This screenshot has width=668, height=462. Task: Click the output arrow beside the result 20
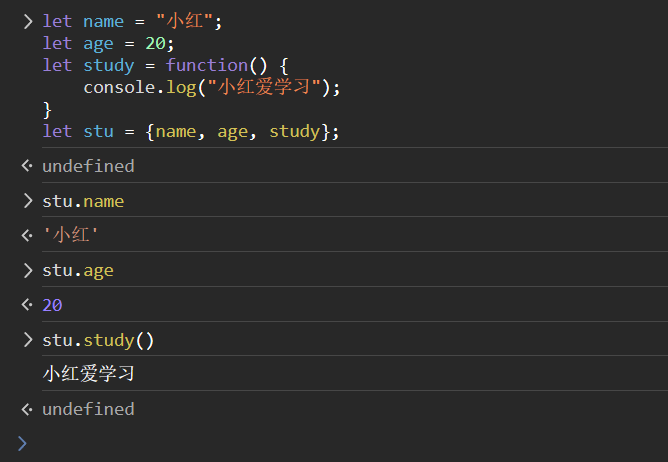click(27, 305)
